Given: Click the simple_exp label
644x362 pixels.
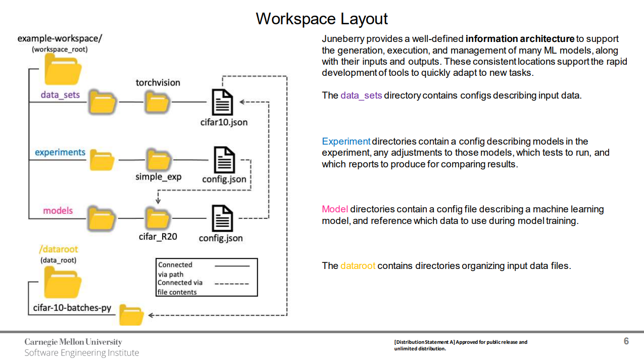Looking at the screenshot, I should [158, 177].
